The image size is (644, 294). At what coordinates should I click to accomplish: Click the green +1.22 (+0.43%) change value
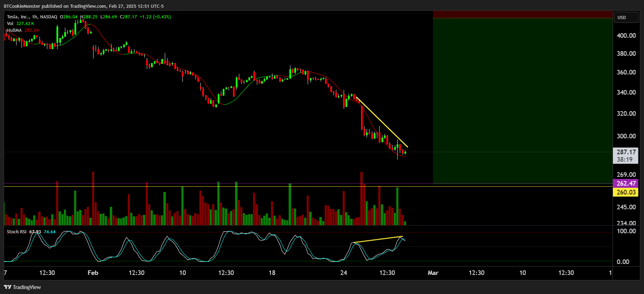(155, 17)
